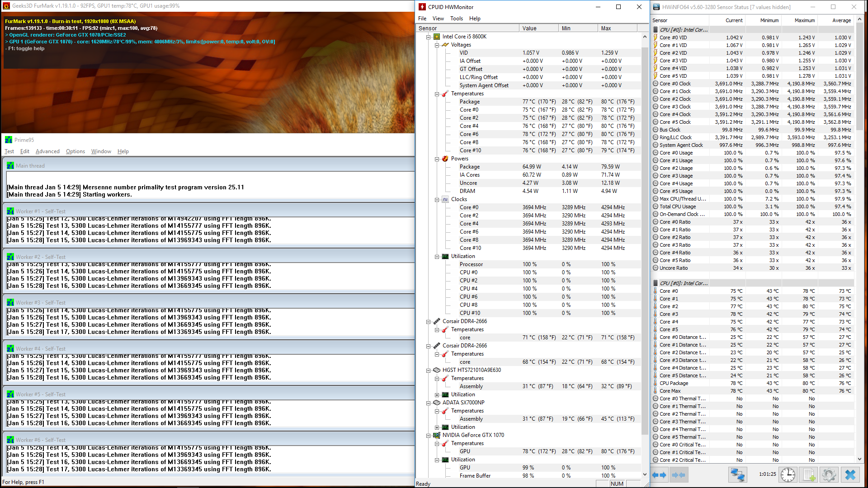The width and height of the screenshot is (868, 488).
Task: Select Core Max row in HWiNFO
Action: click(x=753, y=391)
